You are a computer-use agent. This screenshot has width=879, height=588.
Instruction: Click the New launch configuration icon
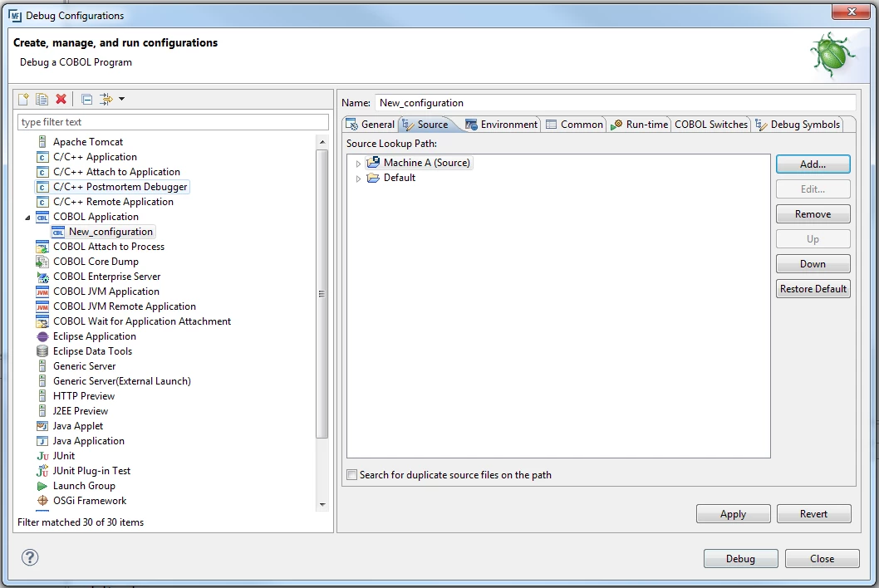click(23, 99)
